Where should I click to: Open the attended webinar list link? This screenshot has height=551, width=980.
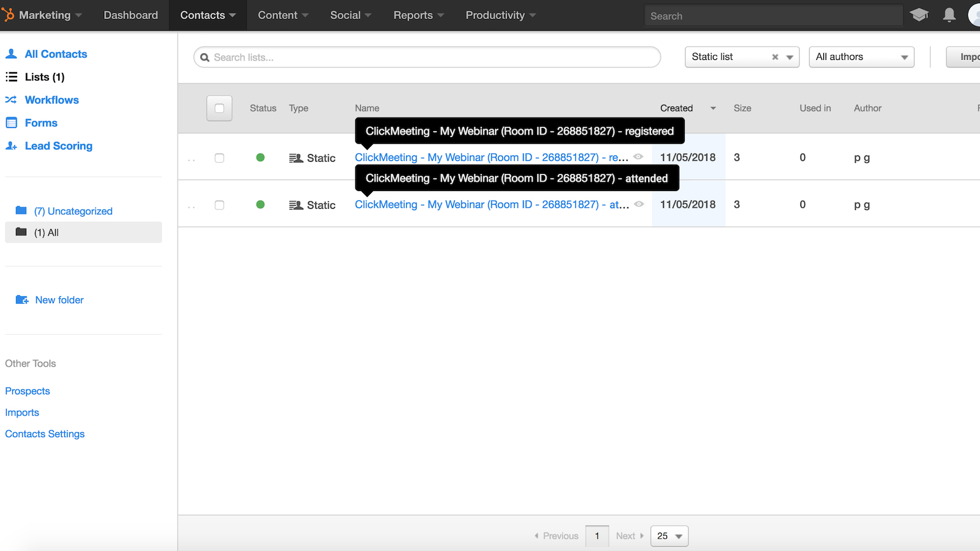click(492, 204)
